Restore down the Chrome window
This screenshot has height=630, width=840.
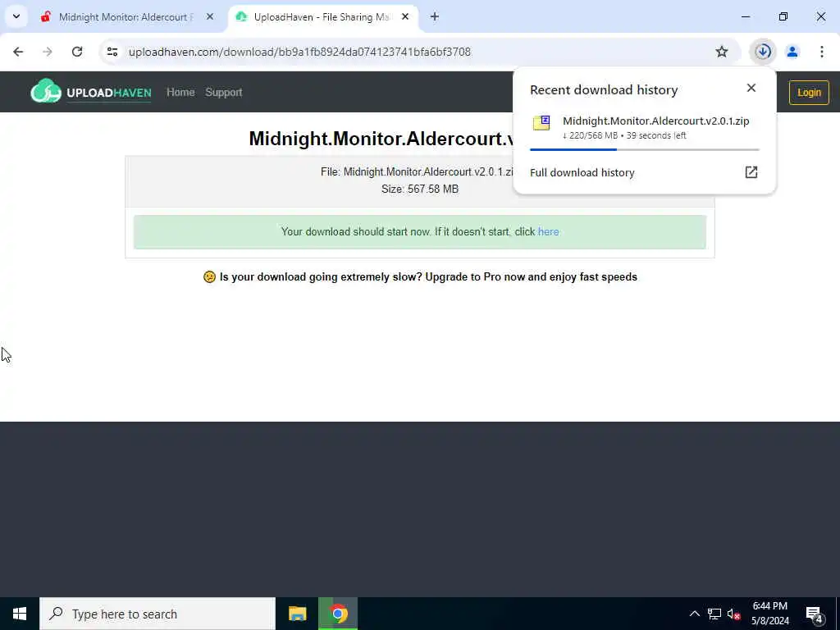[783, 16]
